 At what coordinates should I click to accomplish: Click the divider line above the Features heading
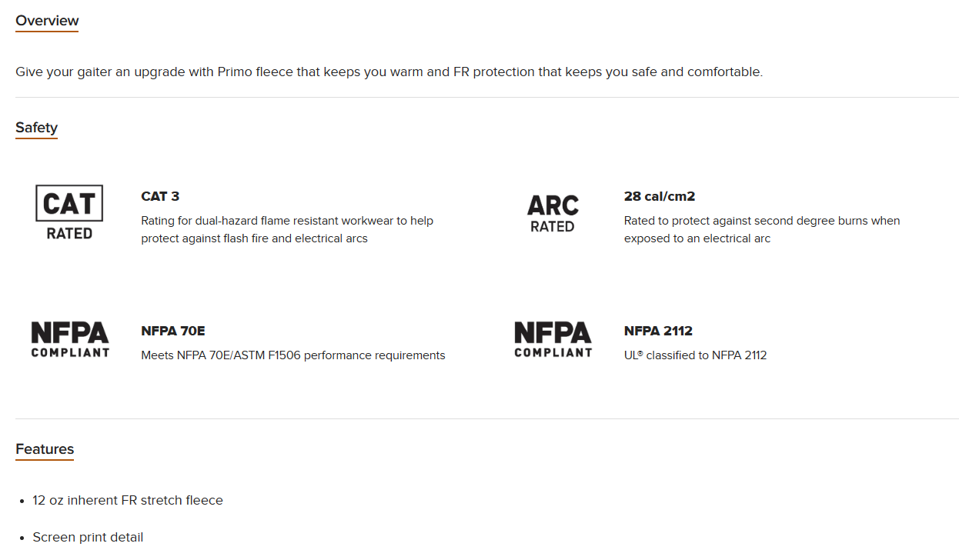point(486,418)
